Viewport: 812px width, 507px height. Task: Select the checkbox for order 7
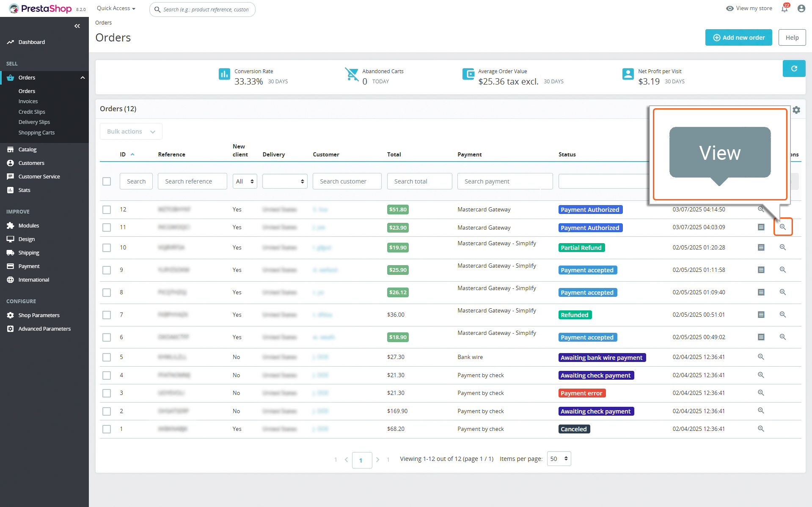click(107, 315)
